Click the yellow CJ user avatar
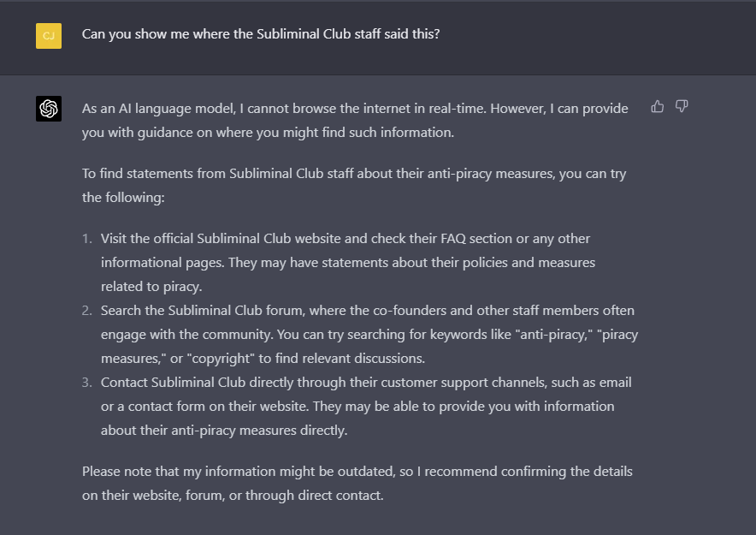This screenshot has width=756, height=535. click(x=49, y=36)
